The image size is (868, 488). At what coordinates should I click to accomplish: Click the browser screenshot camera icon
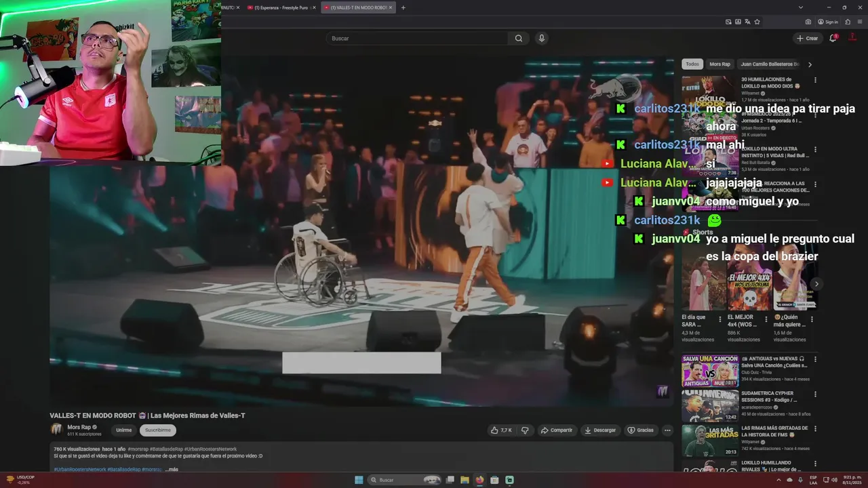pyautogui.click(x=808, y=22)
